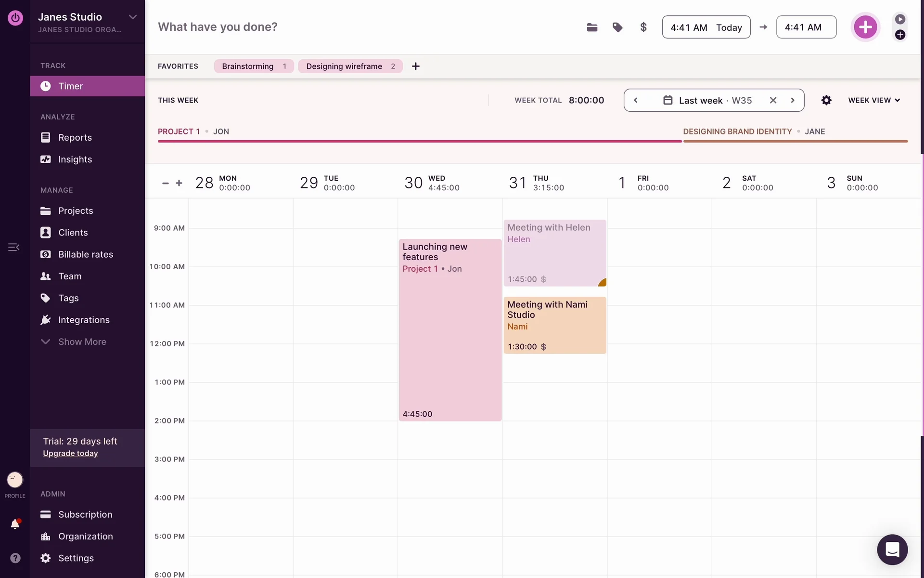Expand Show More in sidebar
The width and height of the screenshot is (924, 578).
tap(82, 342)
